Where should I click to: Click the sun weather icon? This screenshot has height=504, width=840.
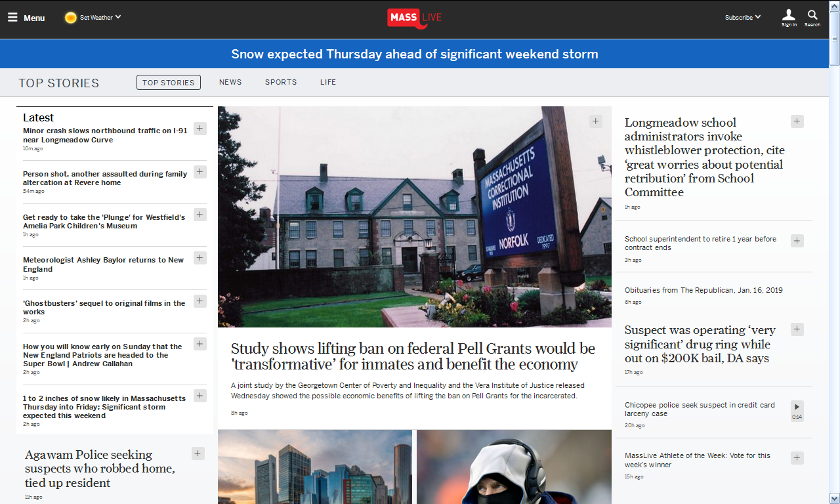point(71,18)
